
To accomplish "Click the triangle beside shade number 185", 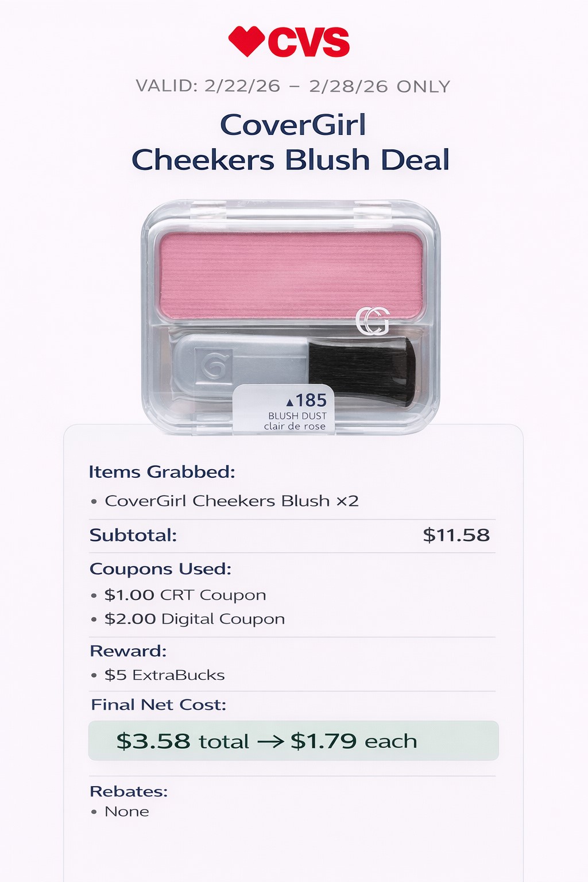I will click(x=289, y=402).
